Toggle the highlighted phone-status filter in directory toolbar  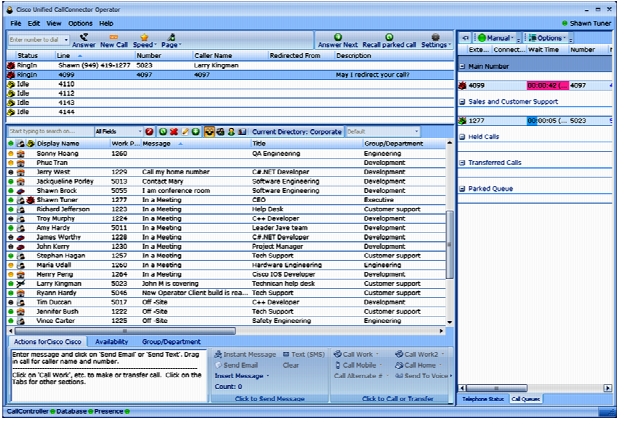coord(209,132)
